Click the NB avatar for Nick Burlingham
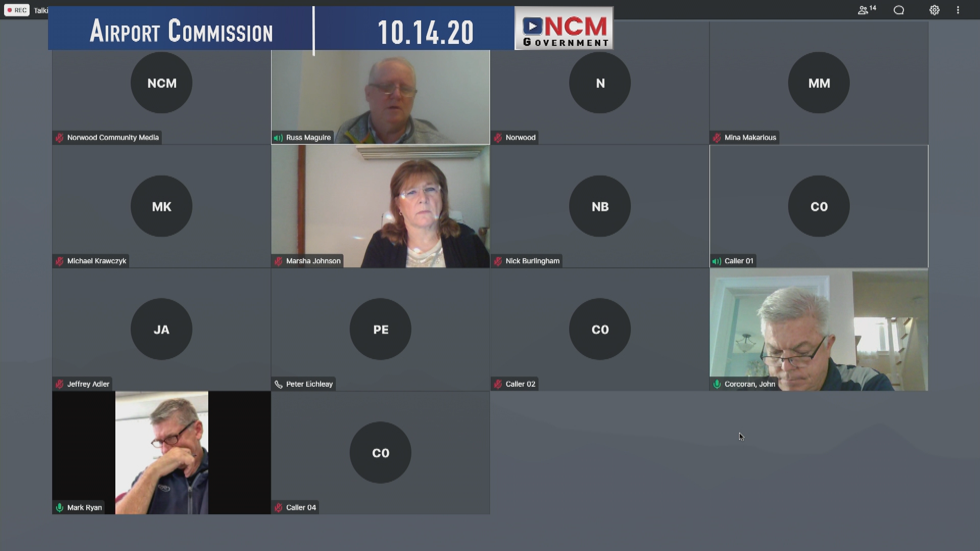 click(x=600, y=207)
